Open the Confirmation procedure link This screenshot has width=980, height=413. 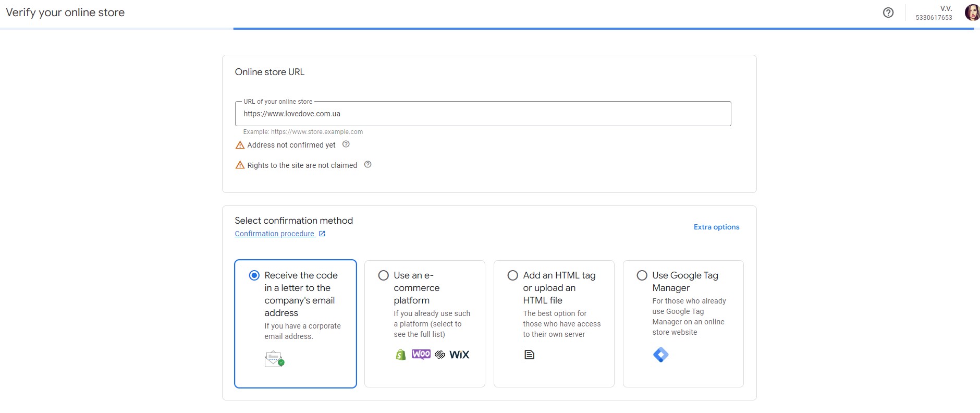[275, 234]
